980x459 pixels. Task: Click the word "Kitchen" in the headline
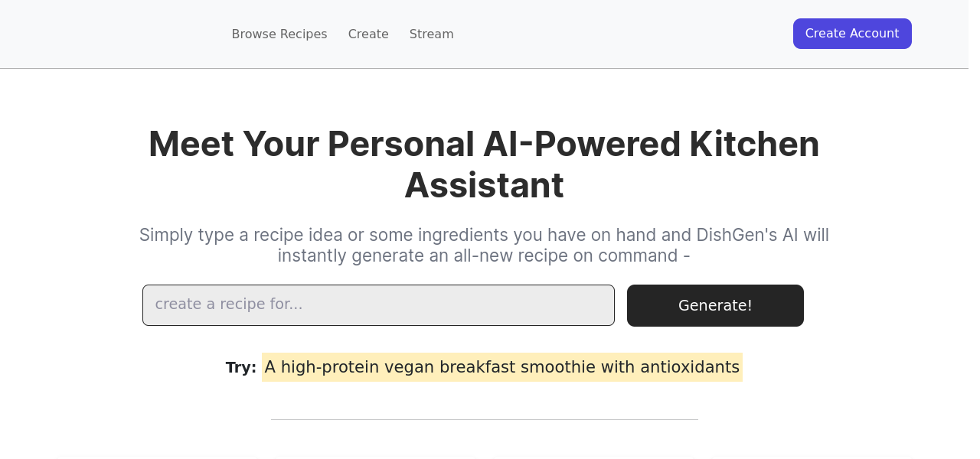[754, 144]
